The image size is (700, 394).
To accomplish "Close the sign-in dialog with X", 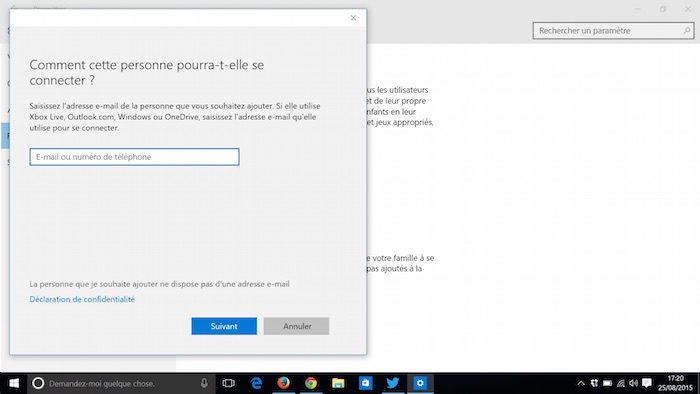I will (353, 18).
